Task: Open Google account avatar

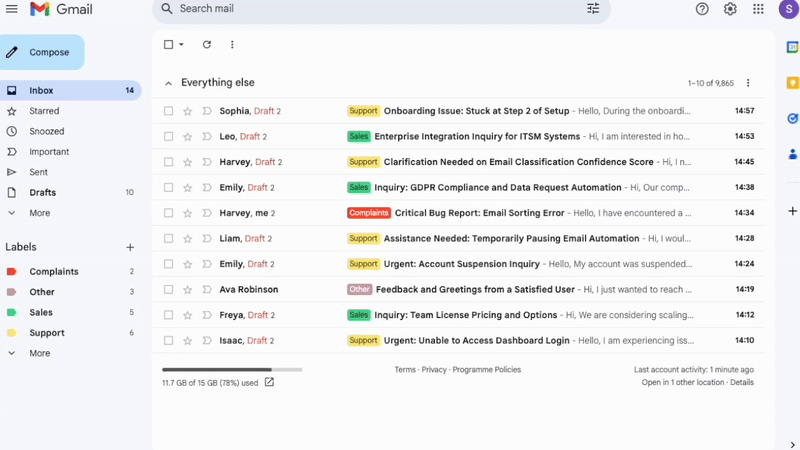Action: tap(789, 9)
